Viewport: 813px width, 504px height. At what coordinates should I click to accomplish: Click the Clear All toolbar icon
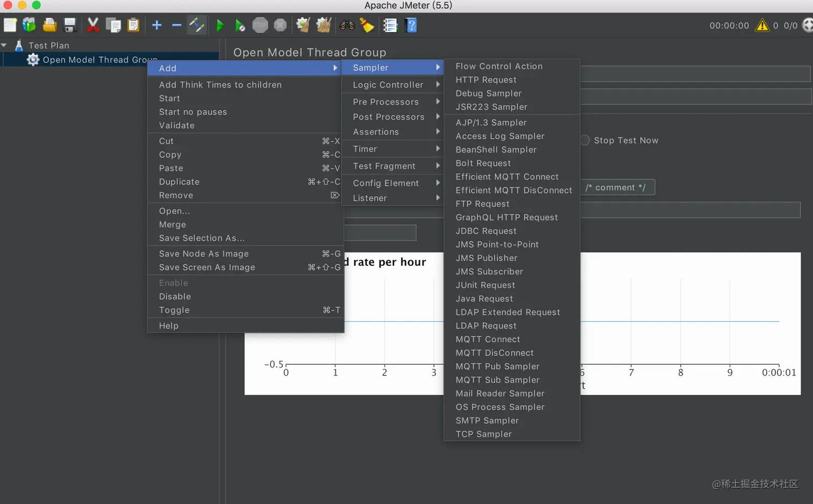pos(324,25)
